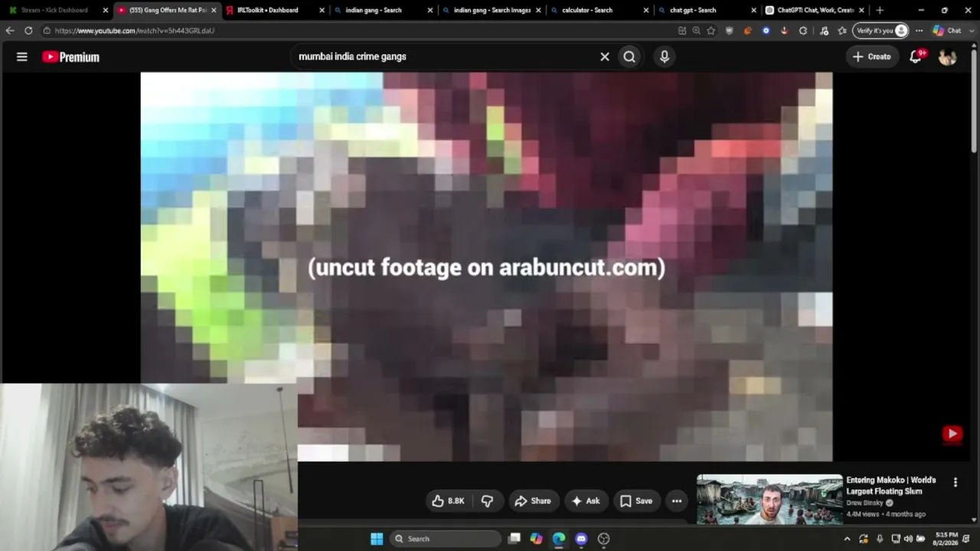Close the Gang Offers Me Rat Poison tab

click(x=214, y=10)
